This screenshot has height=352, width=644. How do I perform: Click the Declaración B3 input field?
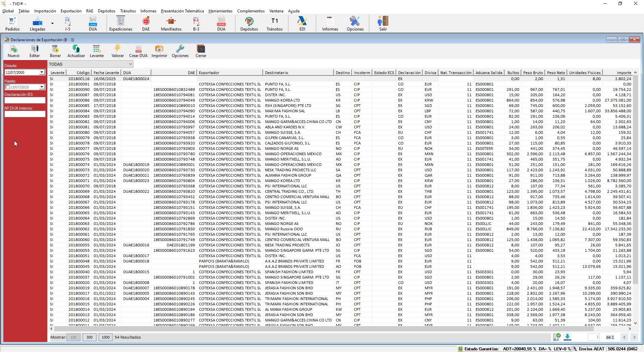pyautogui.click(x=25, y=100)
